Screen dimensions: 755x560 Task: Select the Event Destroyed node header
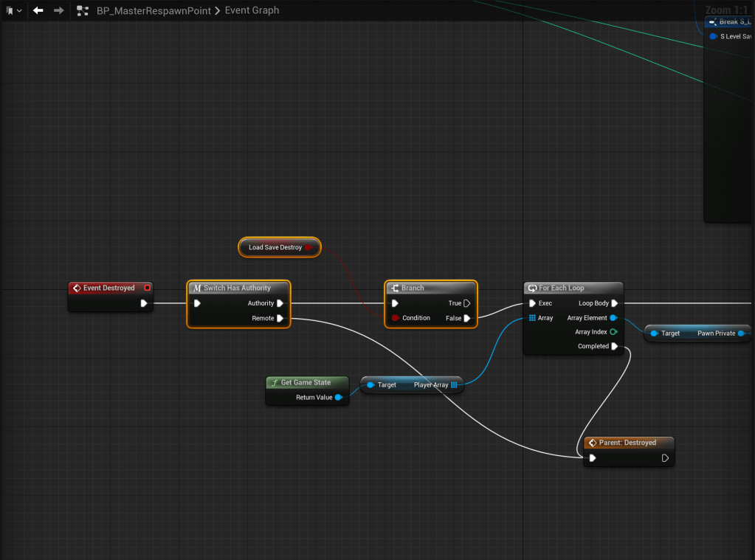108,288
